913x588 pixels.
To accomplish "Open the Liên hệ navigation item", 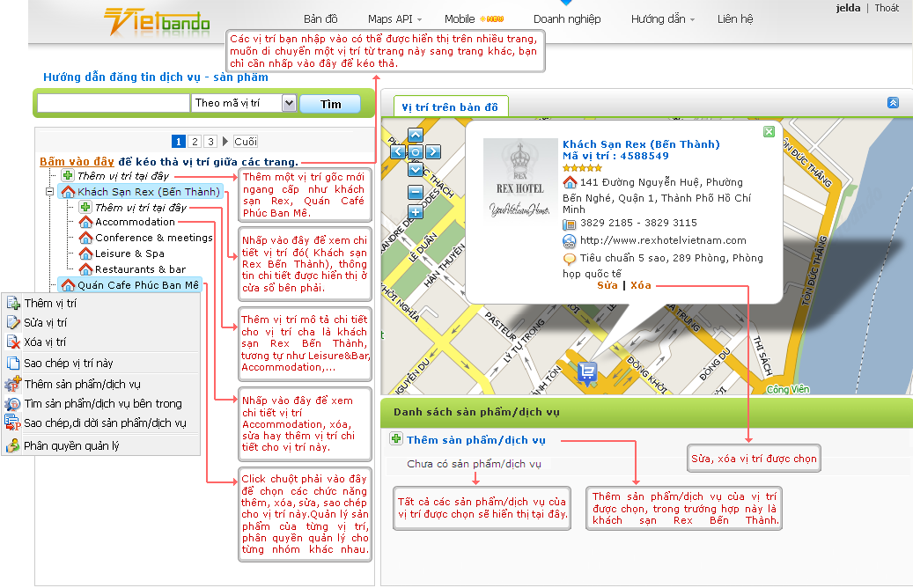I will click(x=735, y=19).
